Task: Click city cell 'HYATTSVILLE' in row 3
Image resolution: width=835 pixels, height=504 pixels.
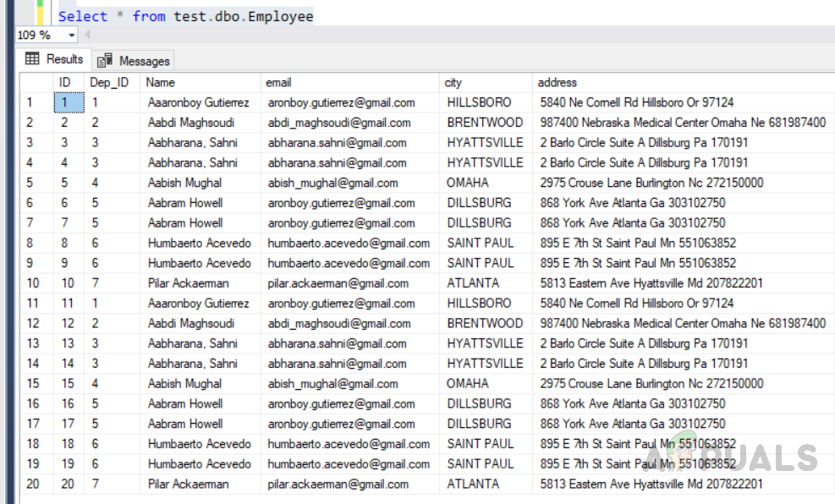Action: (485, 143)
